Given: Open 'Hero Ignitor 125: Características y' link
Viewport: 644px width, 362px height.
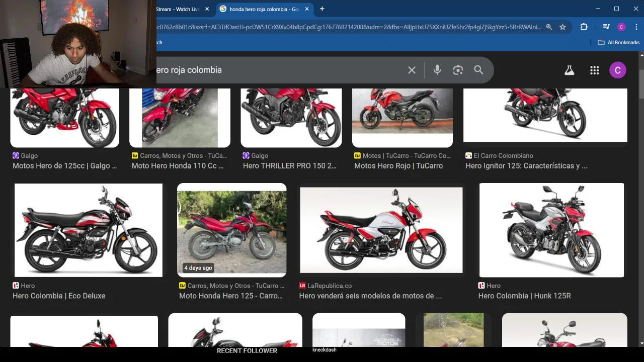Looking at the screenshot, I should point(526,166).
